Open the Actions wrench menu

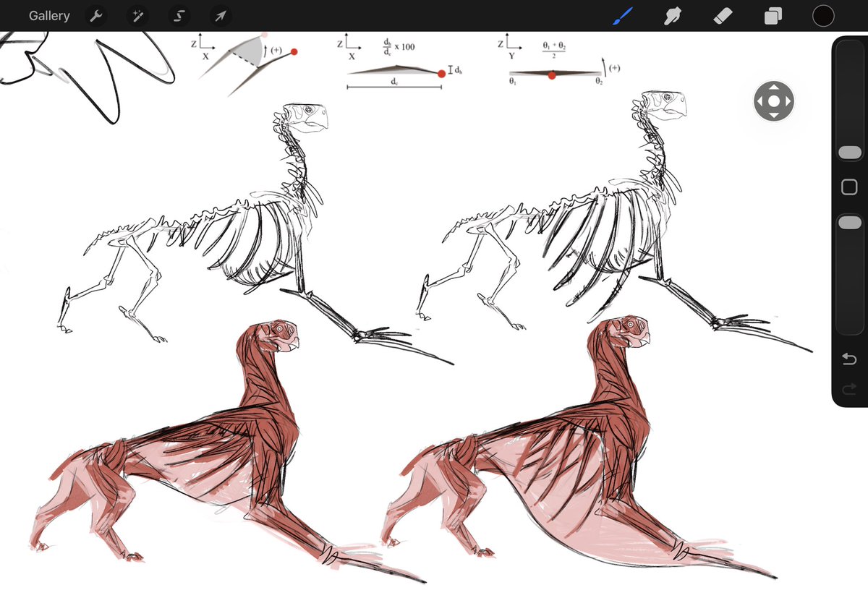95,15
